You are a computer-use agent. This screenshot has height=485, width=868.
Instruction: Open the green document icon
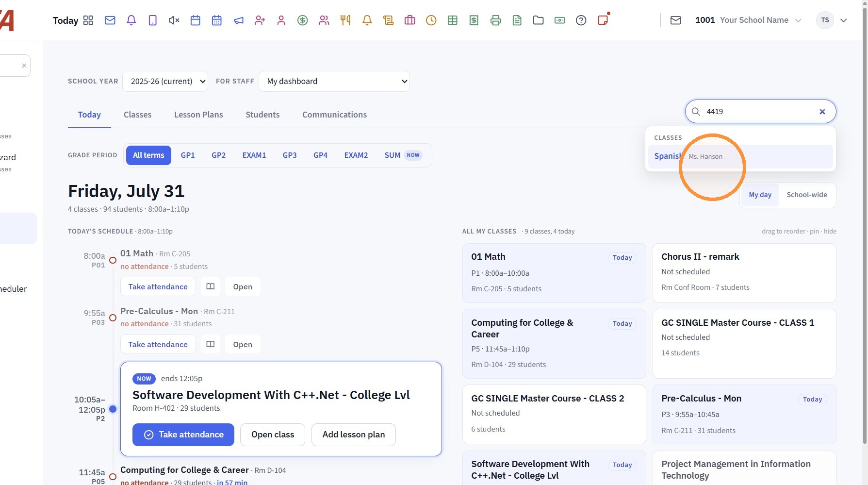[x=517, y=20]
